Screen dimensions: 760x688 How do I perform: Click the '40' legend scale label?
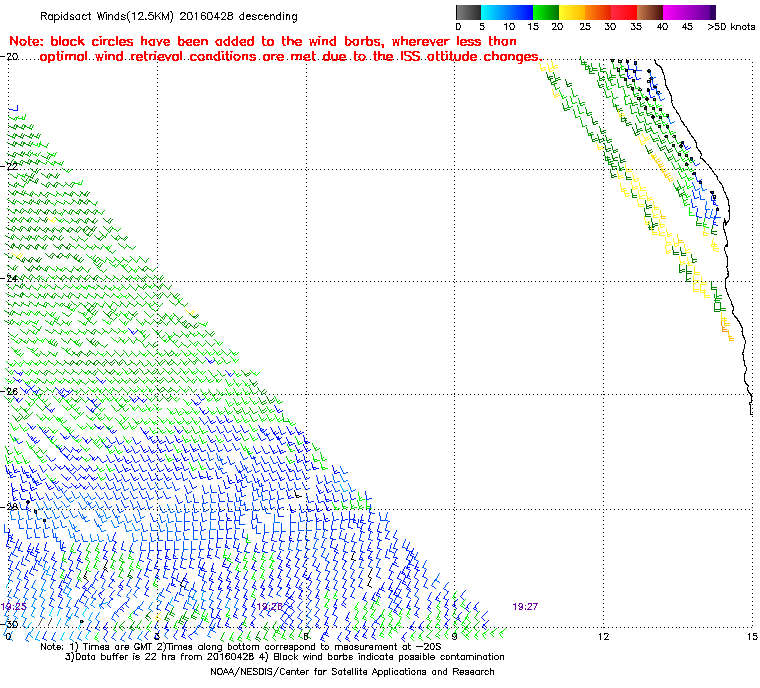point(662,27)
